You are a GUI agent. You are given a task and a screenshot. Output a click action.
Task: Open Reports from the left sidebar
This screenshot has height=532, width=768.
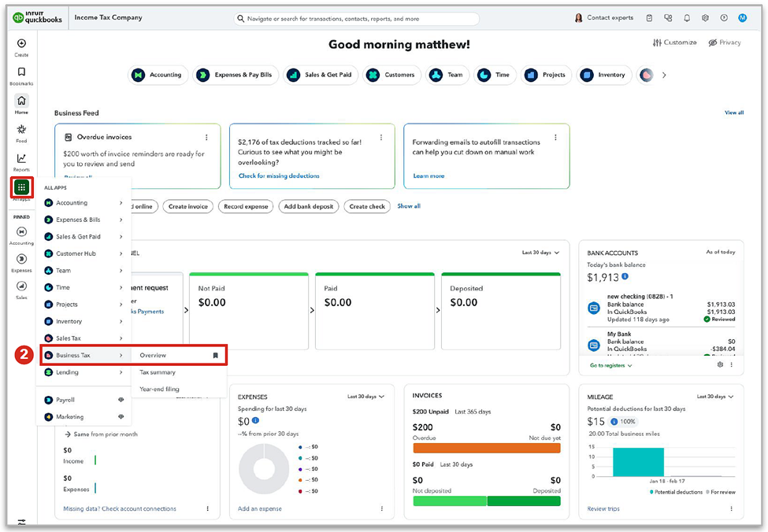(x=21, y=159)
